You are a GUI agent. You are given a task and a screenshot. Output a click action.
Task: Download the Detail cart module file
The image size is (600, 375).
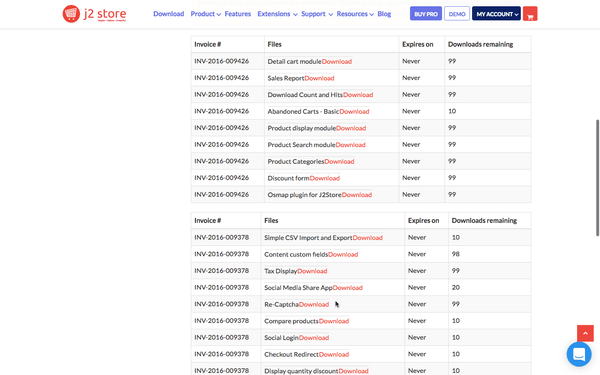337,61
